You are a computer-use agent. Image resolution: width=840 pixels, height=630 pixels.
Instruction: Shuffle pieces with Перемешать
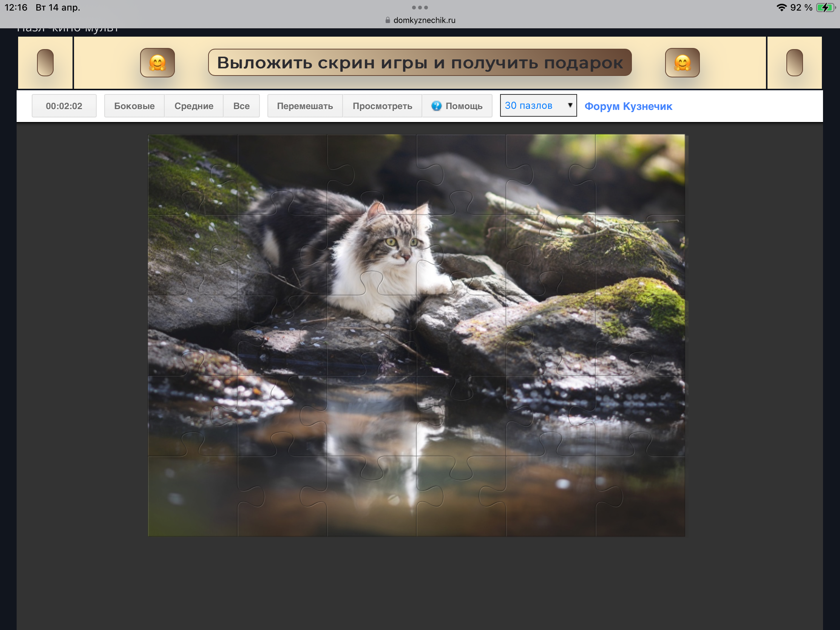pyautogui.click(x=305, y=106)
